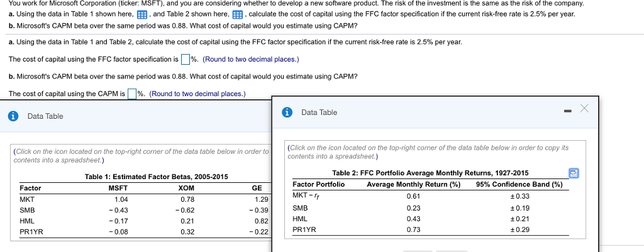Image resolution: width=644 pixels, height=252 pixels.
Task: Click Table 2 title text
Action: pyautogui.click(x=430, y=173)
